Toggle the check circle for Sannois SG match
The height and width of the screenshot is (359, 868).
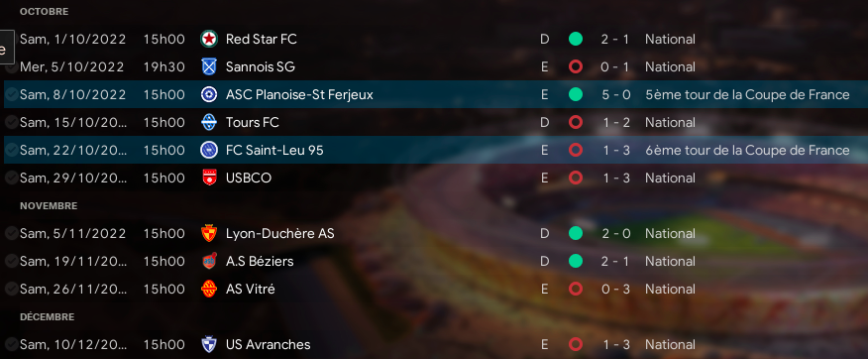pyautogui.click(x=11, y=67)
